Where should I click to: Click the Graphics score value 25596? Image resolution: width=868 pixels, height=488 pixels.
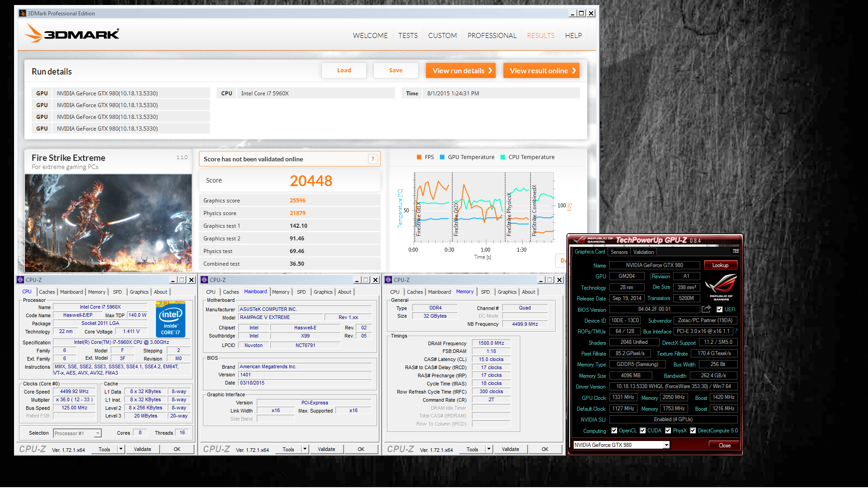297,201
